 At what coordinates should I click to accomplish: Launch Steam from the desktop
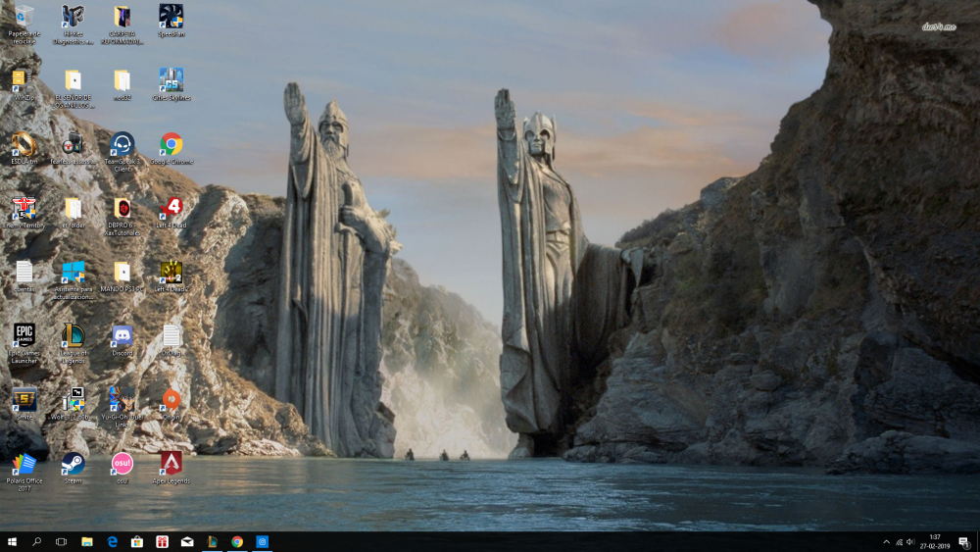[x=73, y=467]
